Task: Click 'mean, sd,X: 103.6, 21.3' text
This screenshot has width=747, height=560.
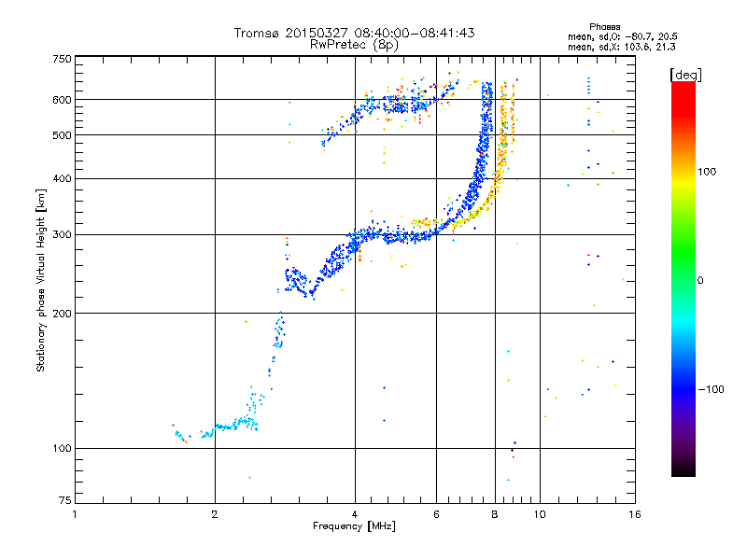Action: pos(621,48)
